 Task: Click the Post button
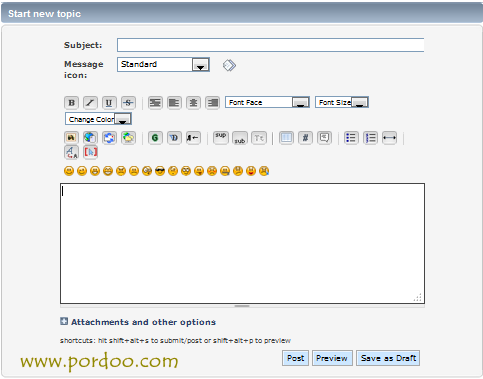tap(295, 358)
